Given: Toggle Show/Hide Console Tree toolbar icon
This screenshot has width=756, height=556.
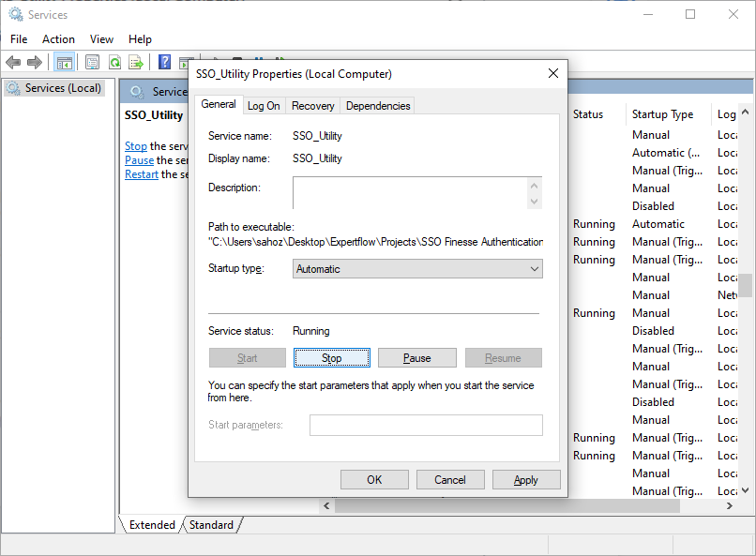Looking at the screenshot, I should click(65, 62).
